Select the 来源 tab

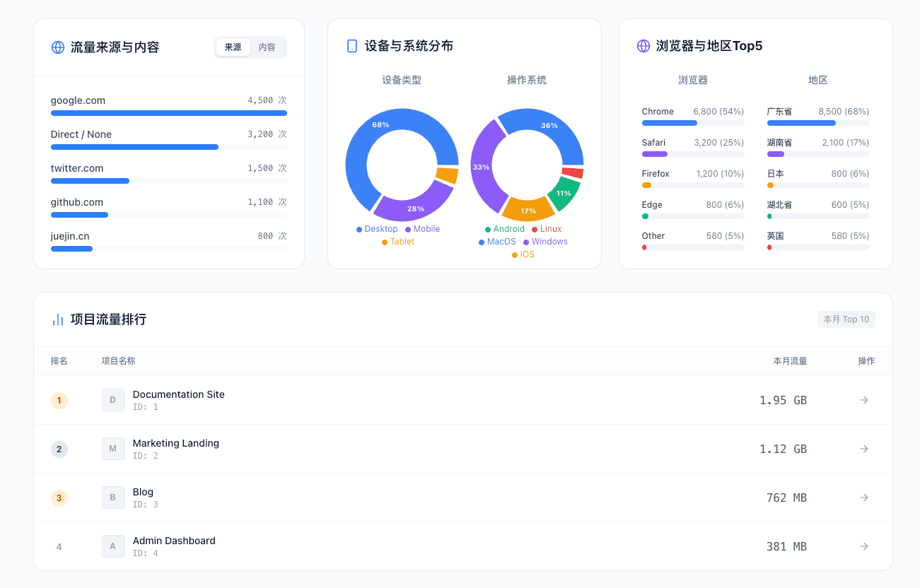tap(233, 47)
